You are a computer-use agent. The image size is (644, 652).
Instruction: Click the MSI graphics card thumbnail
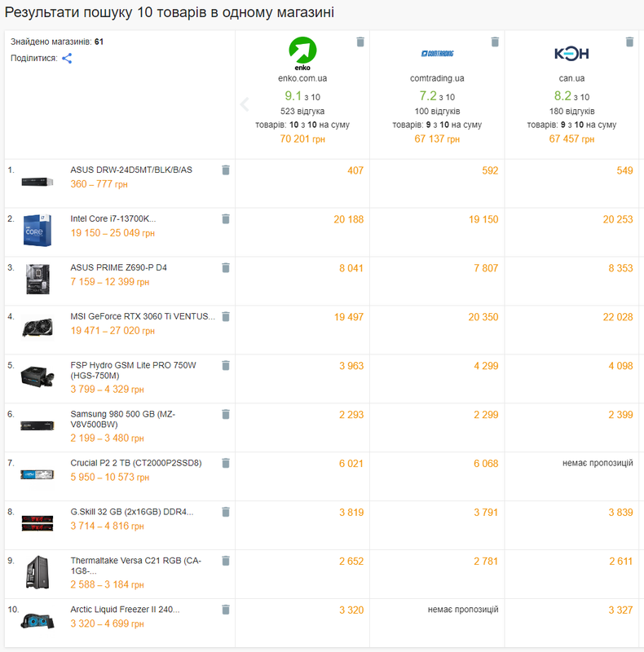[37, 328]
